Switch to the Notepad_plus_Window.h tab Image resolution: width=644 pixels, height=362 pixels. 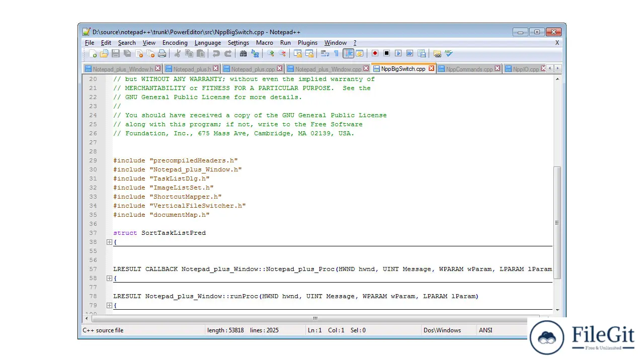tap(123, 69)
